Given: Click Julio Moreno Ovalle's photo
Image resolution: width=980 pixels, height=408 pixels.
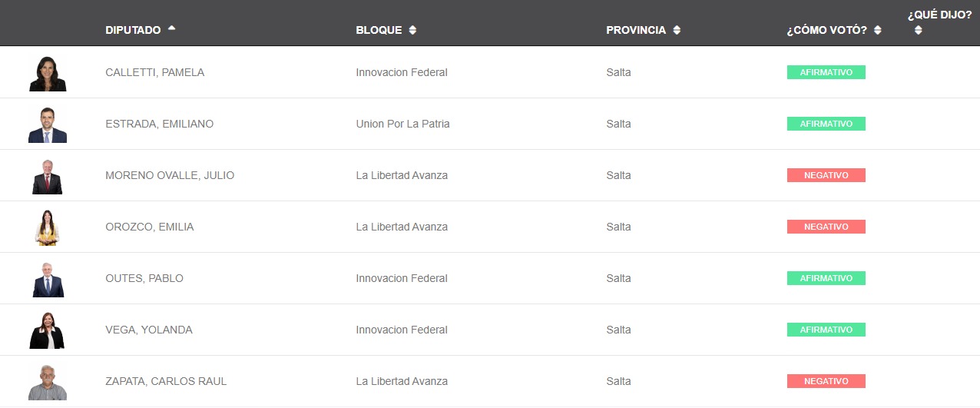Looking at the screenshot, I should (x=48, y=177).
